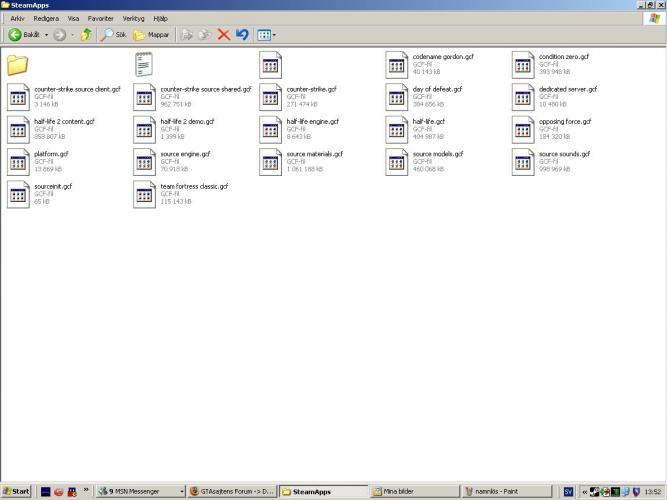Expand the Forward button history arrow

click(73, 34)
